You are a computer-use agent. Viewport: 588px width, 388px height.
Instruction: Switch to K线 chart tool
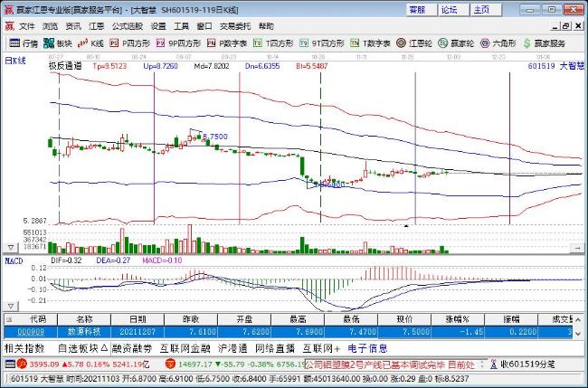90,43
